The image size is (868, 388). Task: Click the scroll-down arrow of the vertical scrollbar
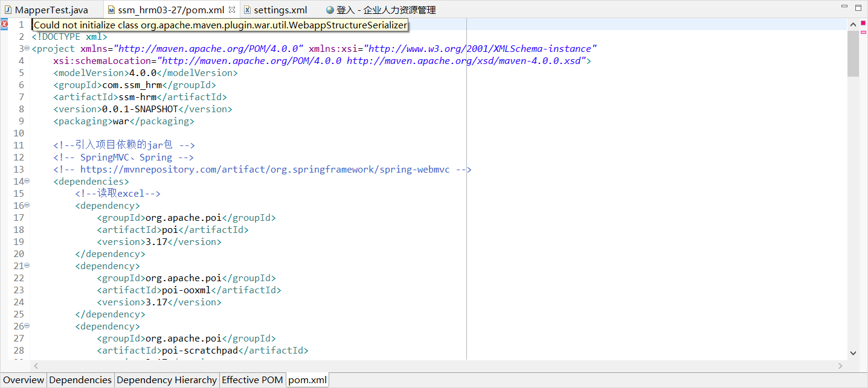click(852, 353)
